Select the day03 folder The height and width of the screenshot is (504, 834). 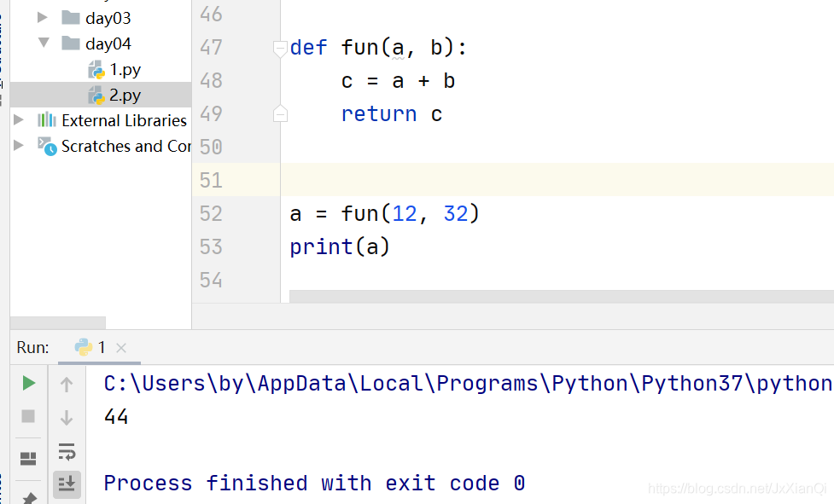[108, 18]
